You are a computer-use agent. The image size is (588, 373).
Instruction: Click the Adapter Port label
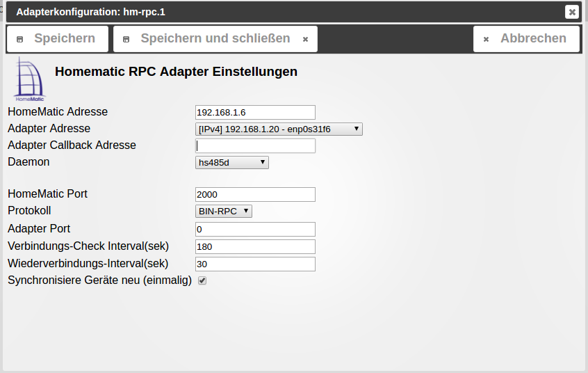pos(39,228)
